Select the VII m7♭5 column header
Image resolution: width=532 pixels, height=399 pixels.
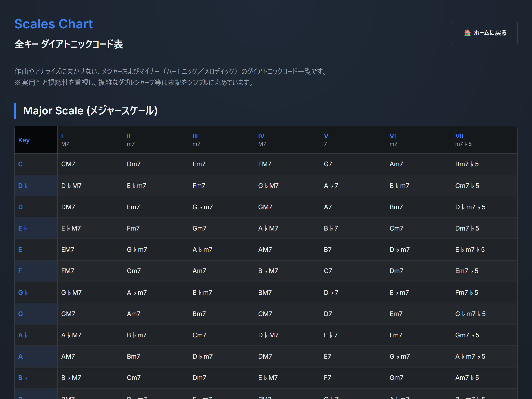pyautogui.click(x=463, y=140)
